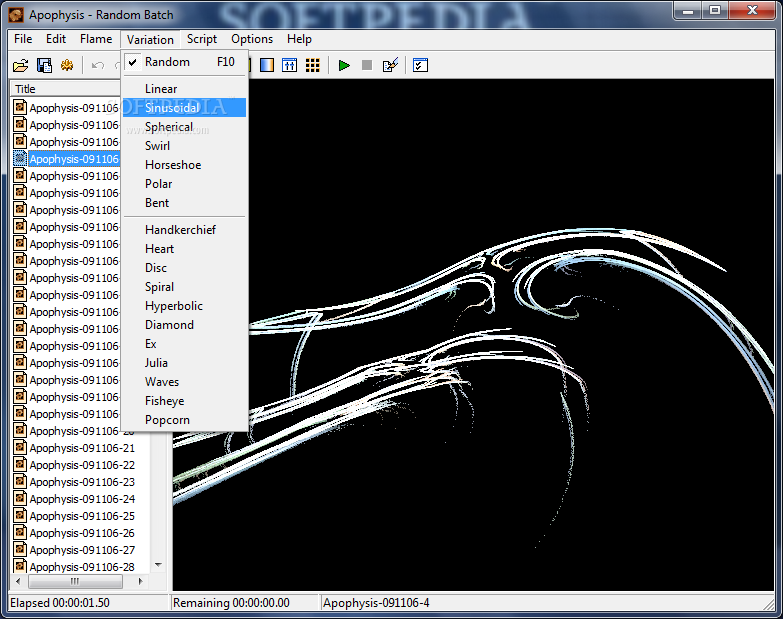Open the Script menu
The height and width of the screenshot is (619, 783).
click(202, 39)
